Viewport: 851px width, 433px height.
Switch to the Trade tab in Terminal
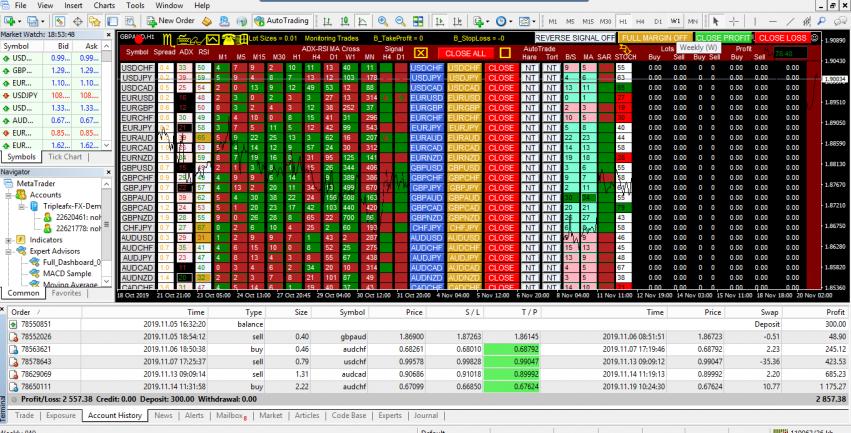[x=24, y=416]
